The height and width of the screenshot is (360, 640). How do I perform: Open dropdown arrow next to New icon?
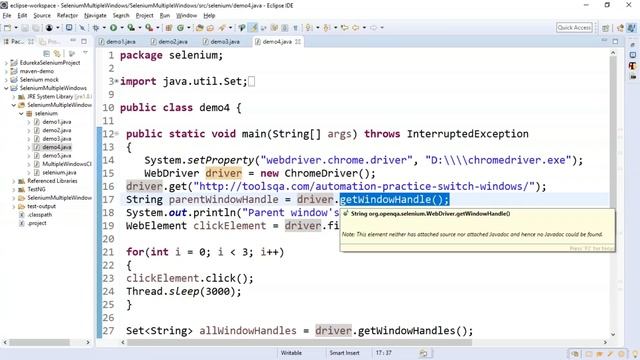[16, 28]
